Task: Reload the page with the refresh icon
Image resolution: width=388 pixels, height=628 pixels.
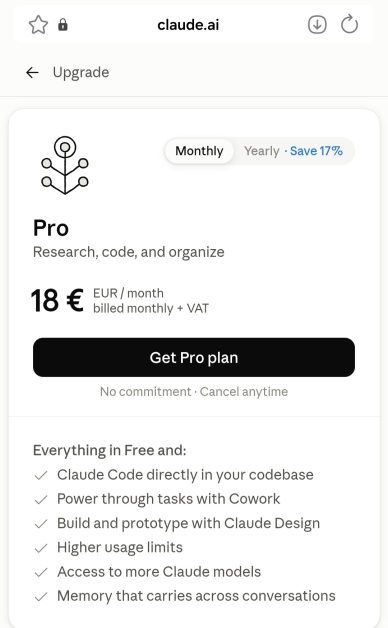Action: tap(349, 24)
